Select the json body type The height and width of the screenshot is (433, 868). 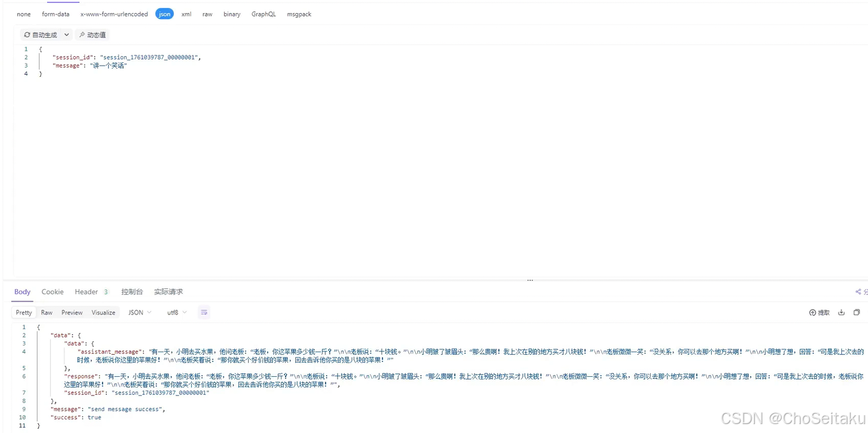click(164, 14)
